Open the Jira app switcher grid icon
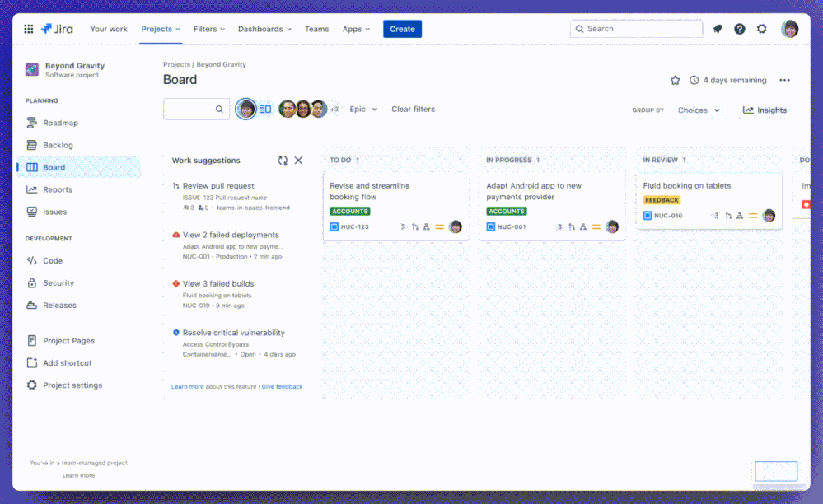Viewport: 823px width, 504px height. click(28, 28)
